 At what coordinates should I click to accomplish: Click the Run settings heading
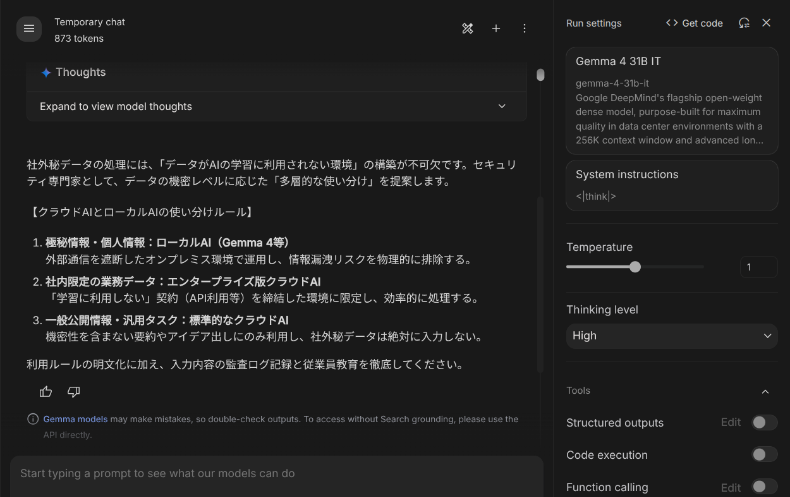[594, 24]
